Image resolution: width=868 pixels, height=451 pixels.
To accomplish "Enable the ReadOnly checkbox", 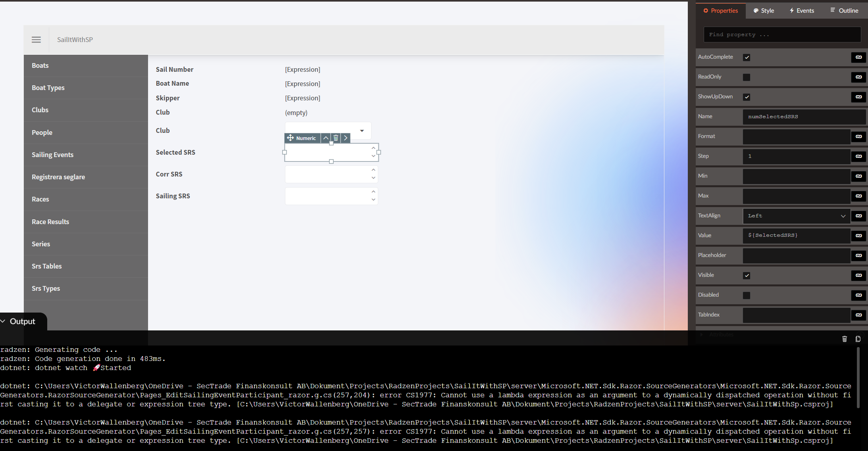I will point(747,77).
